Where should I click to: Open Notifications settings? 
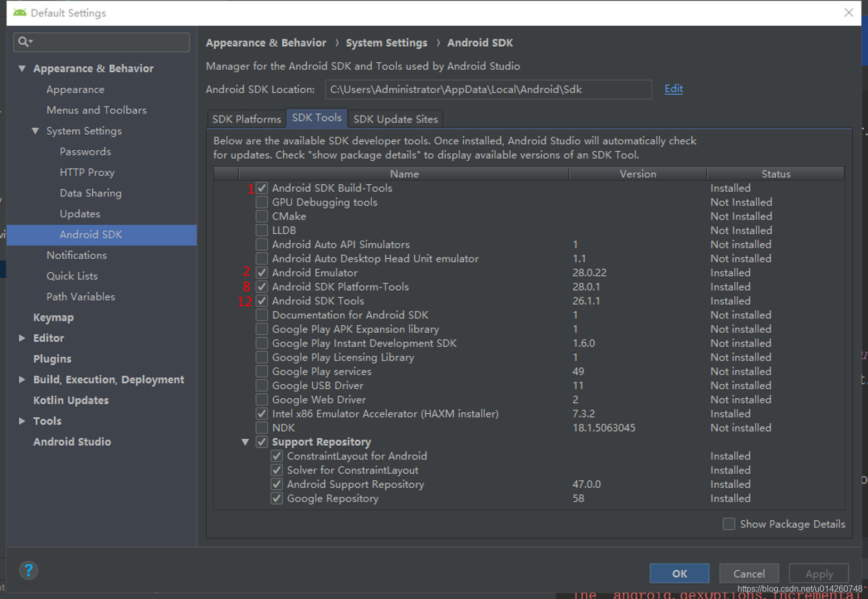(x=77, y=256)
